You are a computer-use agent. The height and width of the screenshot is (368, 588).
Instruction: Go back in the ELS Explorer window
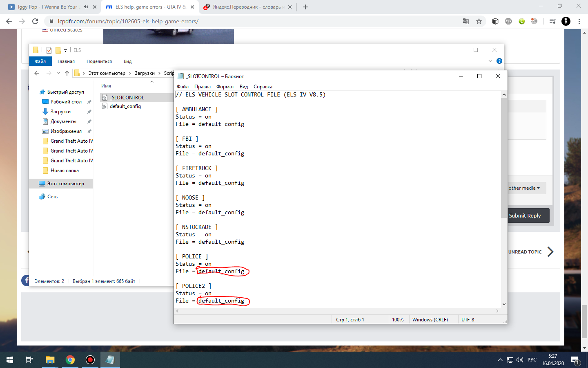coord(37,73)
